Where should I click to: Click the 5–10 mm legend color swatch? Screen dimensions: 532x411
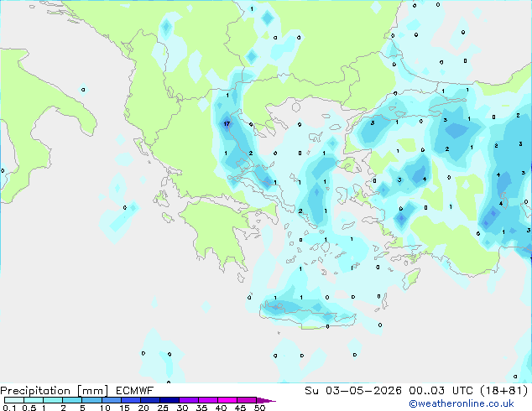coord(91,400)
